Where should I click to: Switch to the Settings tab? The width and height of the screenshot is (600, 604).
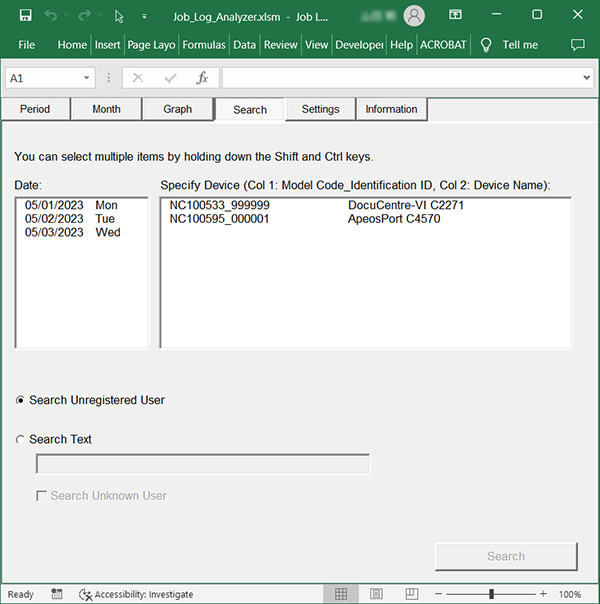(x=320, y=109)
